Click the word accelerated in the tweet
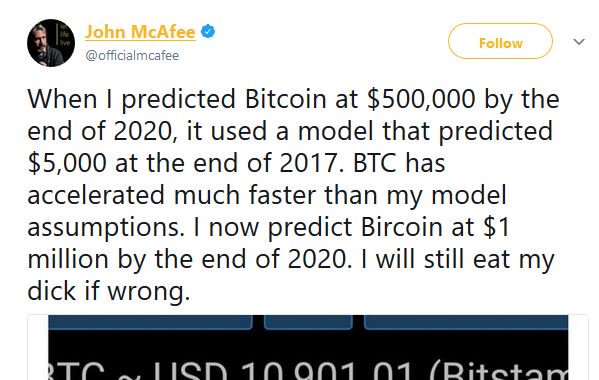599x380 pixels. [96, 195]
